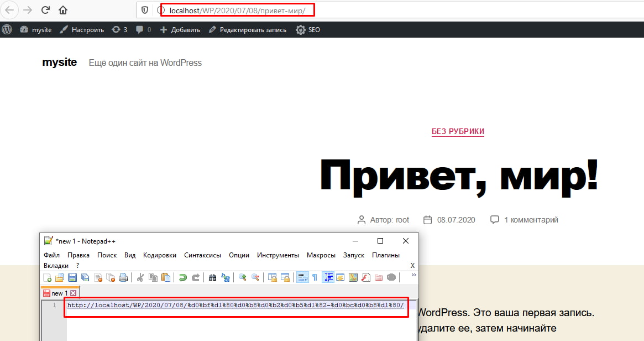This screenshot has height=341, width=644.
Task: Open Notepad++ Файл menu
Action: click(52, 255)
